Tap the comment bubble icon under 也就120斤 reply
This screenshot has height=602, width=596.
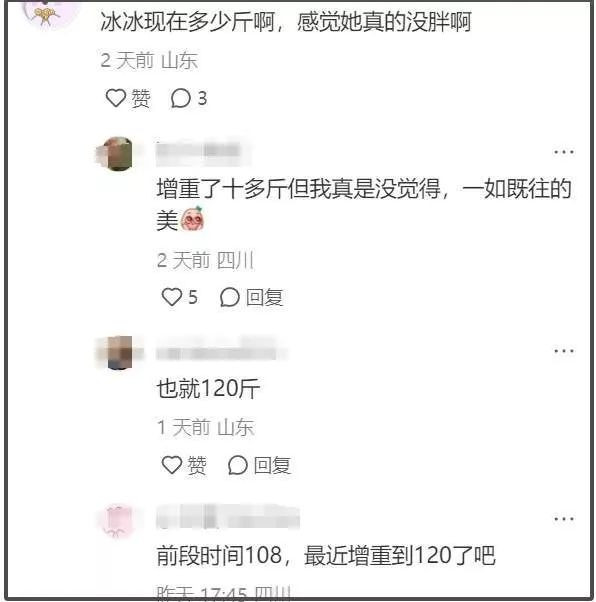pos(238,465)
